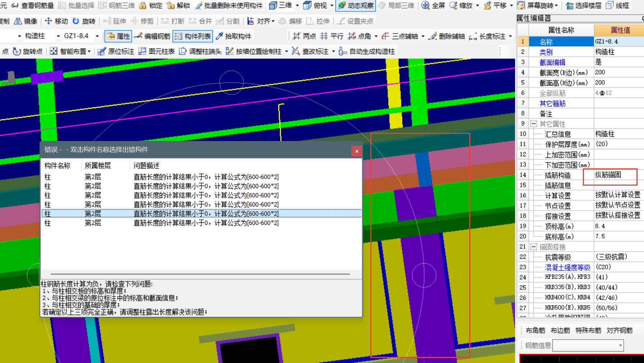The width and height of the screenshot is (644, 363).
Task: Click the 缩放 zoom icon
Action: point(453,5)
